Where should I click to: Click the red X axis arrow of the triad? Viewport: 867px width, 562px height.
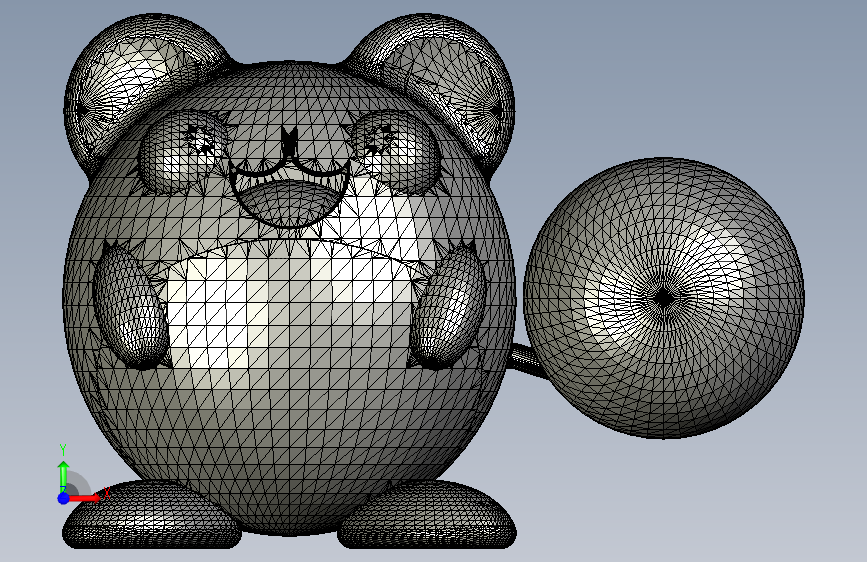click(85, 498)
